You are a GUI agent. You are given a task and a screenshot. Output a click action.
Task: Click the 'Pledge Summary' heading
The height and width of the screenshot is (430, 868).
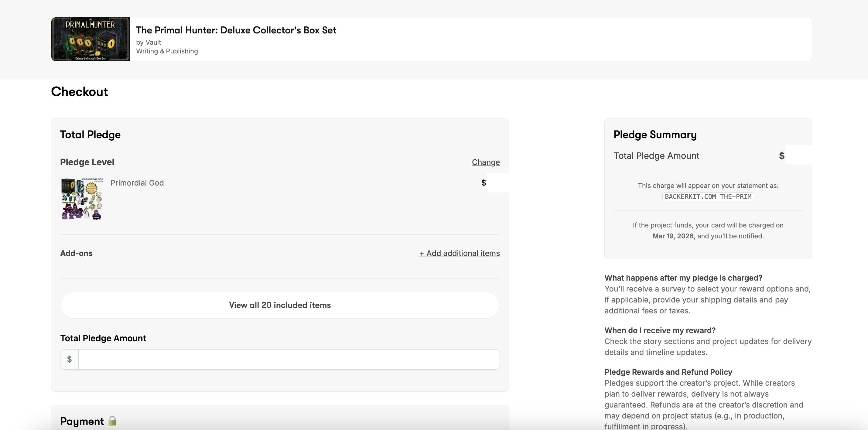[x=655, y=135]
